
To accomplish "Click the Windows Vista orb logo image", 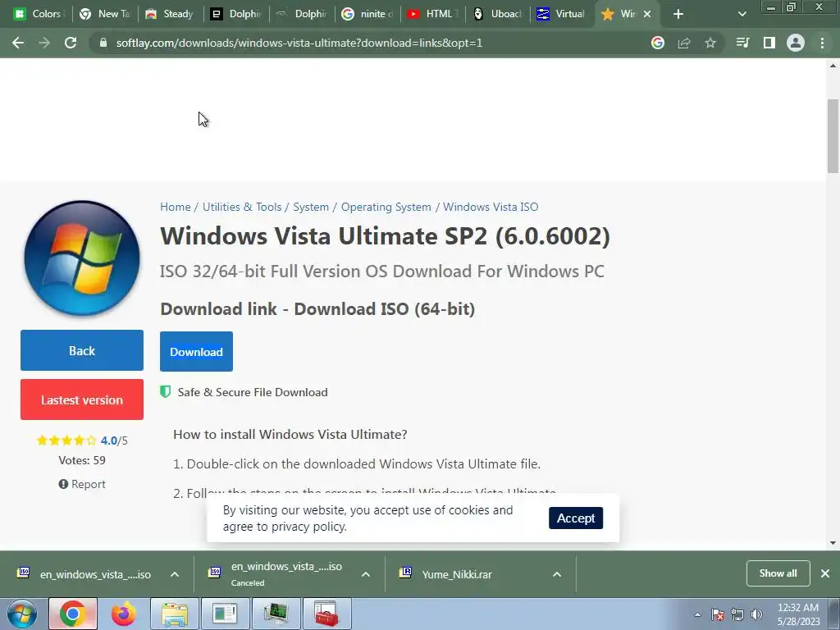I will (x=82, y=258).
